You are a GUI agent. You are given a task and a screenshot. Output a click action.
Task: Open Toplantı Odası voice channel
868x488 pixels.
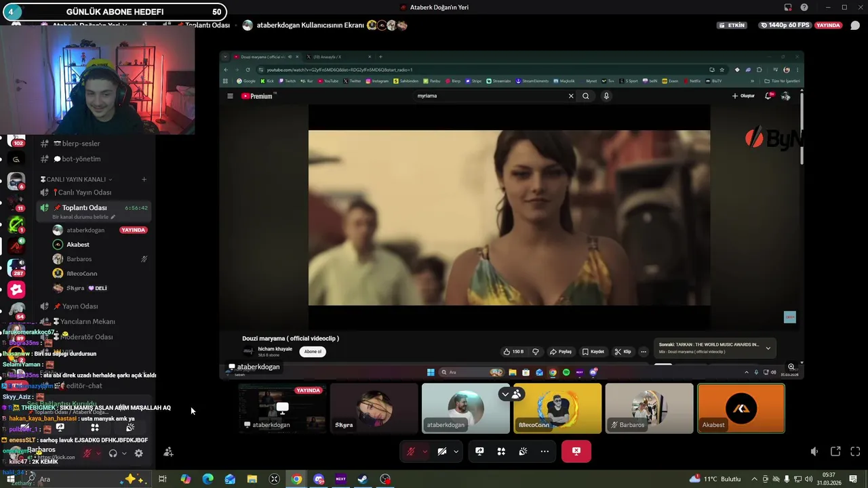click(84, 207)
